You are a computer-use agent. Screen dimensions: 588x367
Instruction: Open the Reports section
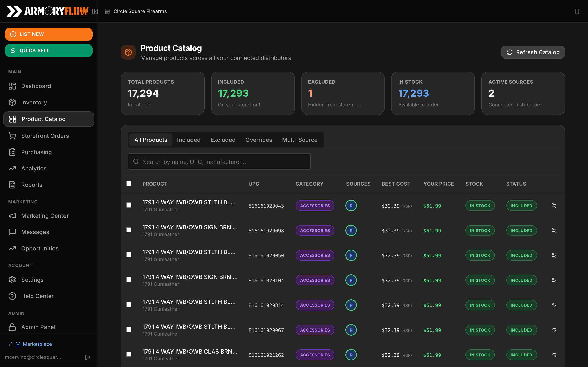coord(32,185)
